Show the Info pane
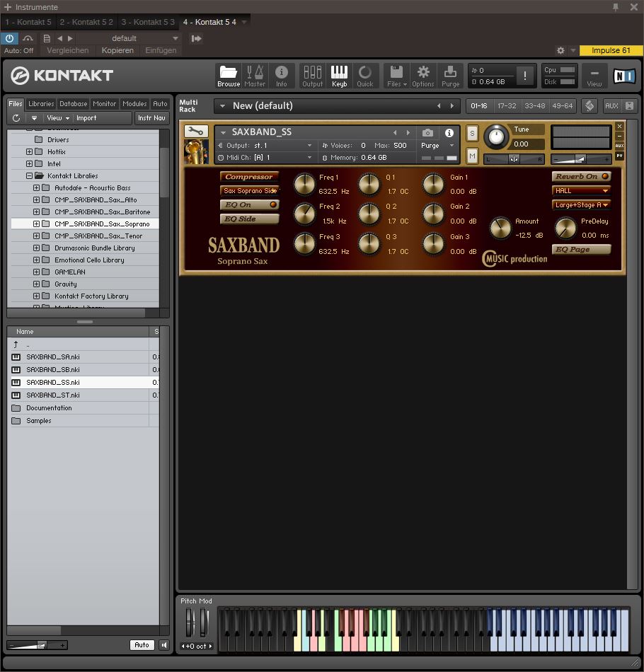Screen dimensions: 644x672 pos(281,76)
